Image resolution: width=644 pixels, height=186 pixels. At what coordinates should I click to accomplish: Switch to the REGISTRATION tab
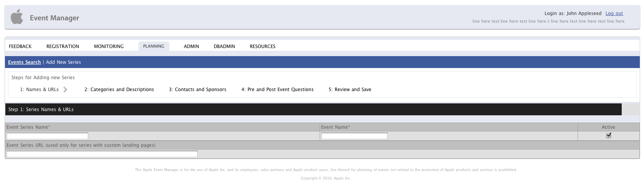63,46
